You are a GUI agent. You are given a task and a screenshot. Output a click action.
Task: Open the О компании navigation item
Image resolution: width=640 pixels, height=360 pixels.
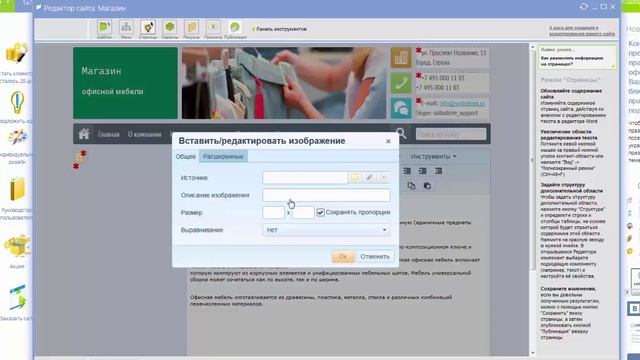(x=144, y=134)
